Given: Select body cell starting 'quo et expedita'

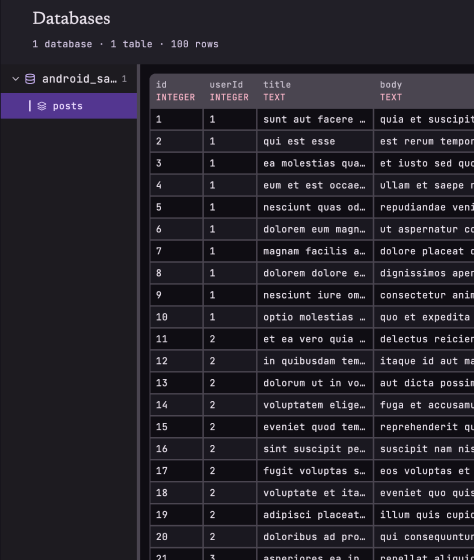Looking at the screenshot, I should point(424,317).
